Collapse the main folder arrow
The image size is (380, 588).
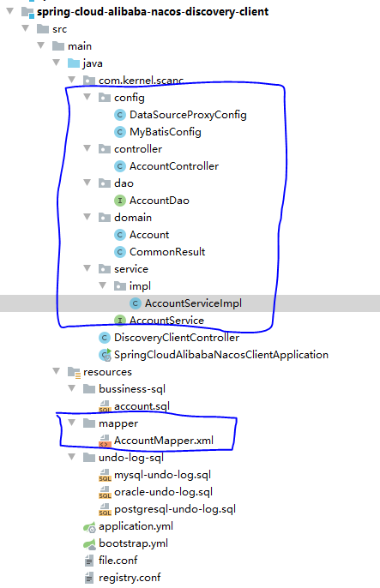[x=41, y=45]
